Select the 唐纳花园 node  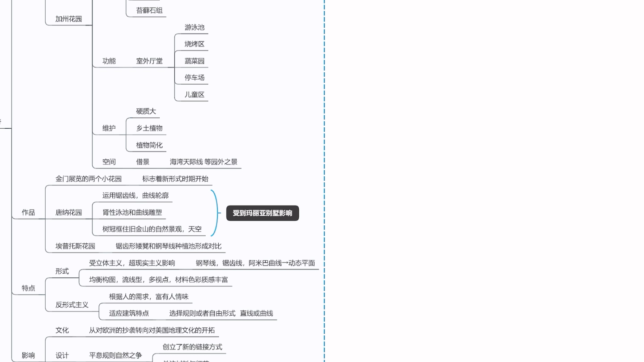(68, 212)
